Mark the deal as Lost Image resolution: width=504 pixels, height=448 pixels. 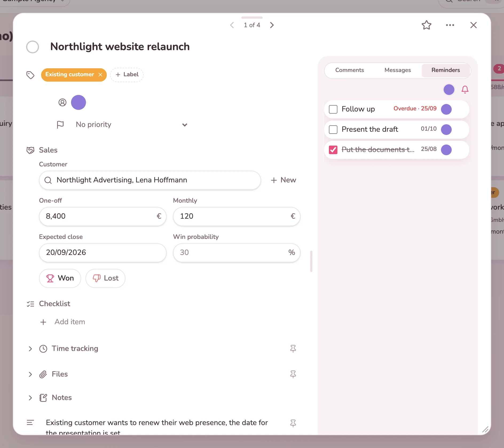tap(105, 278)
